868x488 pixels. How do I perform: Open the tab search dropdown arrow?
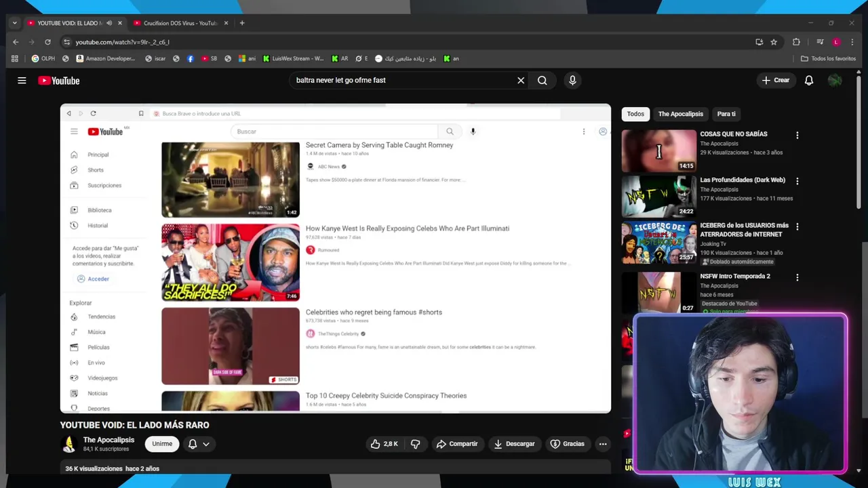[14, 23]
